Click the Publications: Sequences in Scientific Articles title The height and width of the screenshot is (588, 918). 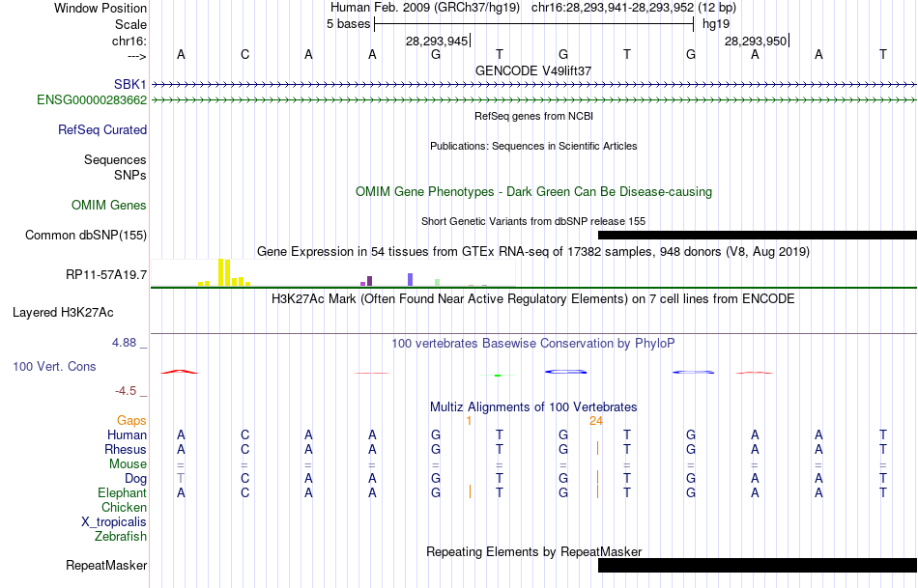(x=533, y=146)
